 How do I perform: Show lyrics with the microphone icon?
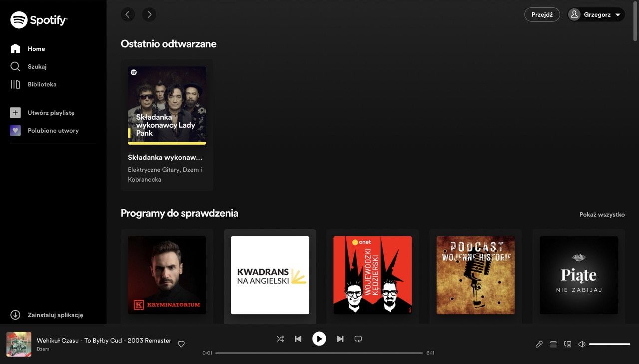pos(539,344)
